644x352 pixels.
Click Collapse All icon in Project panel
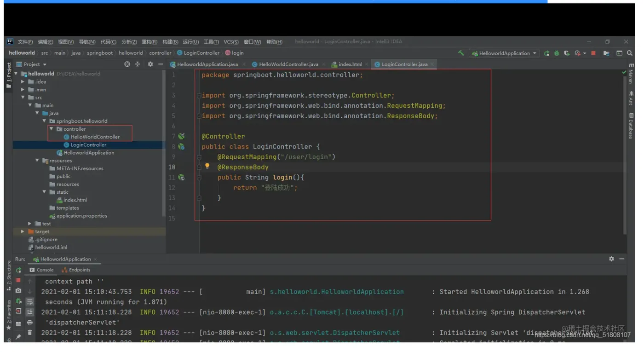[x=137, y=64]
